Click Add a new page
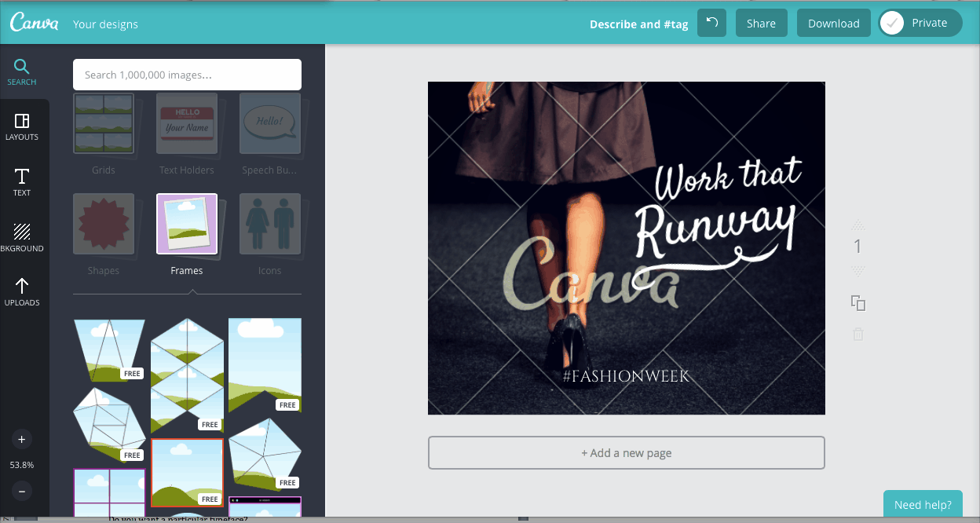This screenshot has height=523, width=980. (x=626, y=453)
